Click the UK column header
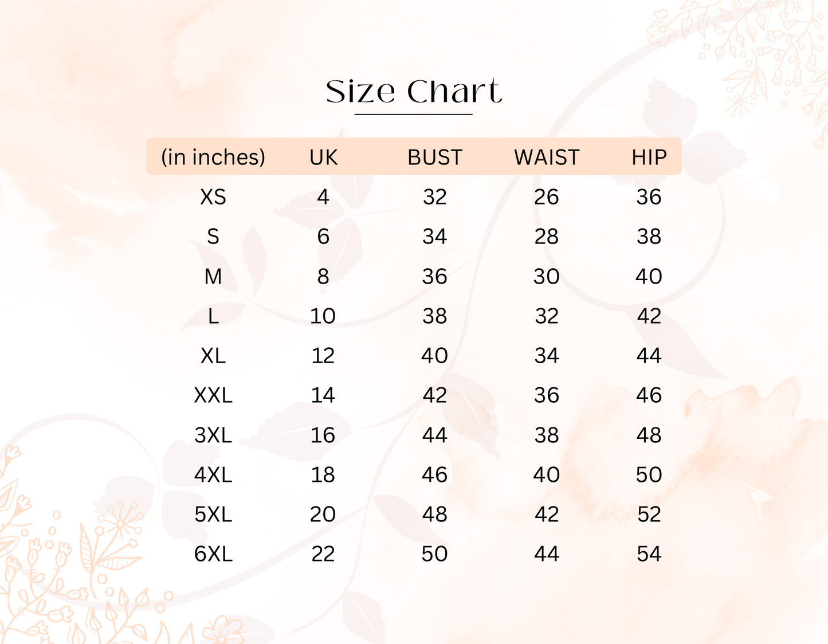The width and height of the screenshot is (828, 644). pos(323,158)
